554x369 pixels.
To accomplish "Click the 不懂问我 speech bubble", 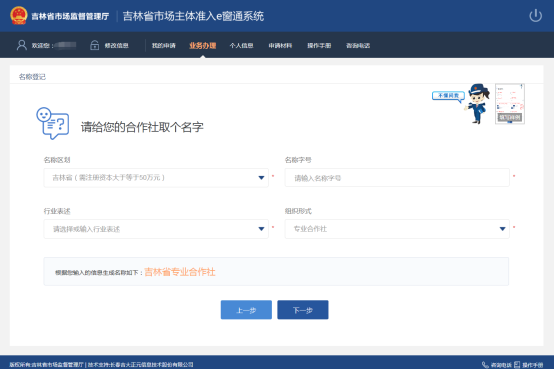I will click(448, 96).
